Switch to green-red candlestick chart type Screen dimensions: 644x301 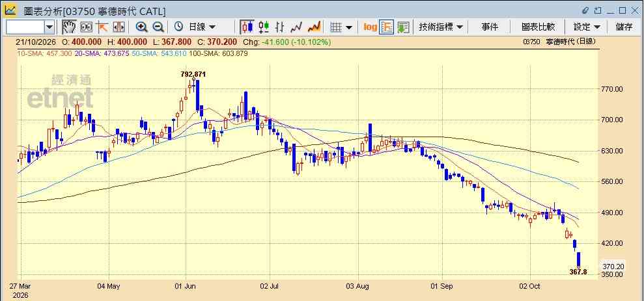(264, 27)
